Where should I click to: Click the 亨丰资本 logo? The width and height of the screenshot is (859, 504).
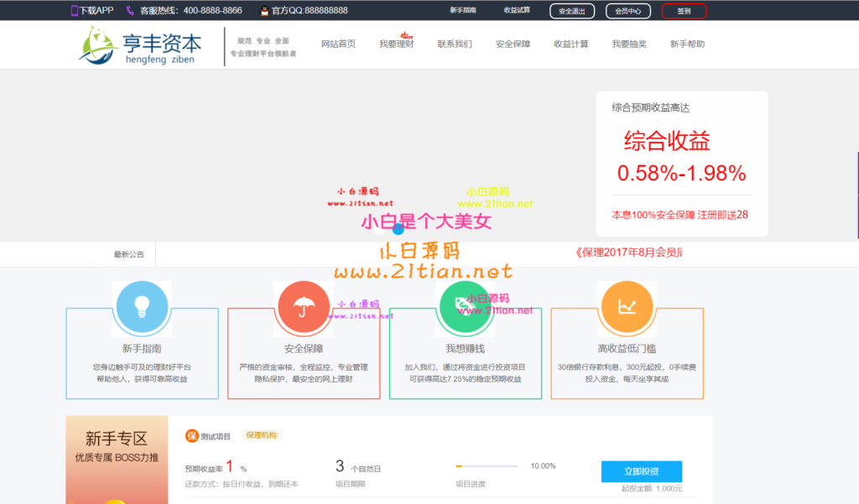click(x=142, y=45)
